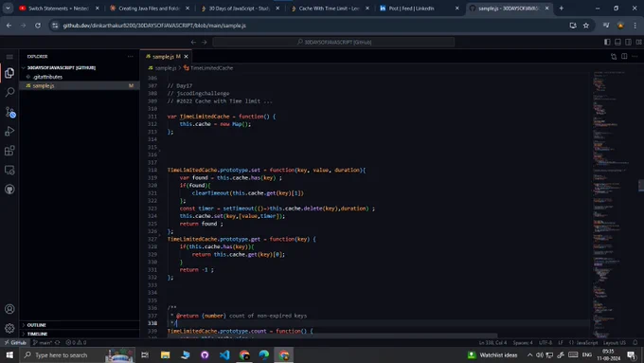The image size is (644, 363).
Task: Click the Explorer panel more actions ellipsis
Action: click(x=130, y=56)
